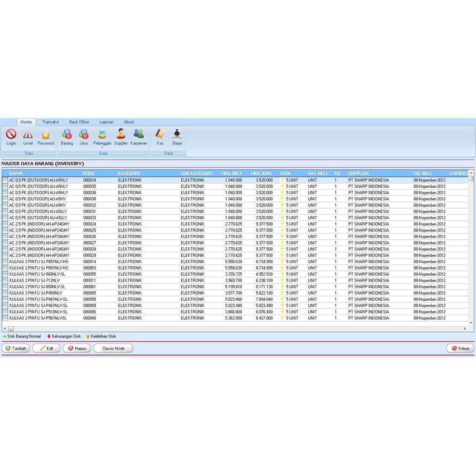Switch to the Transaksi tab
This screenshot has height=476, width=476.
(51, 122)
